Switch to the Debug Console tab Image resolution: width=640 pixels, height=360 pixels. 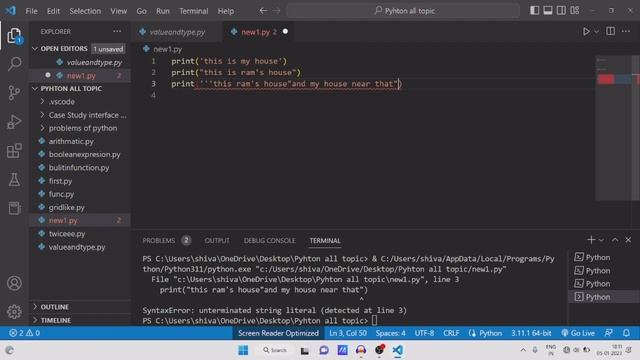(x=269, y=241)
